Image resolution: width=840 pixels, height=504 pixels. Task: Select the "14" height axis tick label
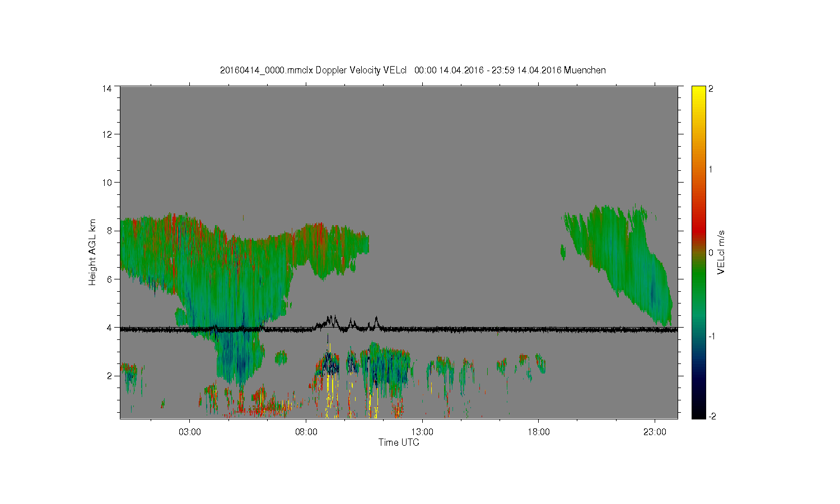pos(106,88)
